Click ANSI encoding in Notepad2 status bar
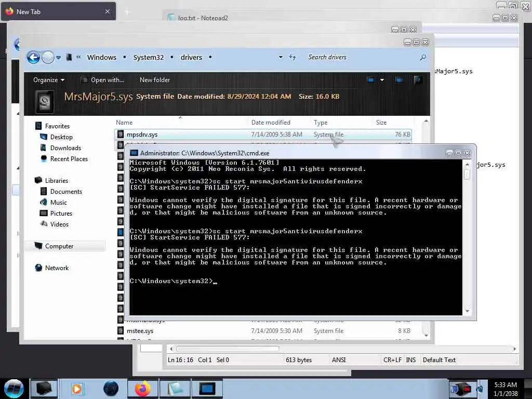The image size is (532, 399). tap(339, 360)
